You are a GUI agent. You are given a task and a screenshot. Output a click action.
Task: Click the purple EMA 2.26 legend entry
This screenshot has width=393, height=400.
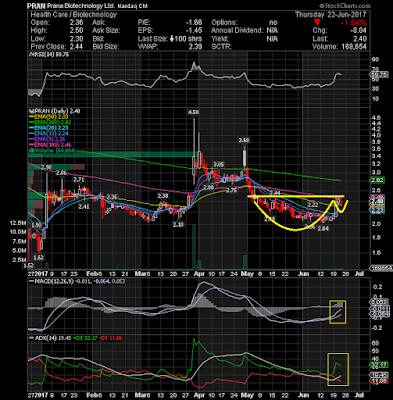[49, 139]
